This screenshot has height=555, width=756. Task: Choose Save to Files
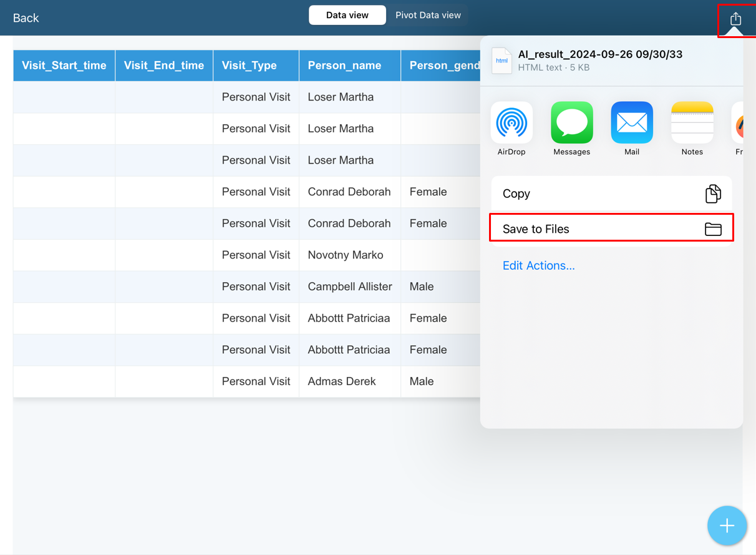pyautogui.click(x=611, y=229)
